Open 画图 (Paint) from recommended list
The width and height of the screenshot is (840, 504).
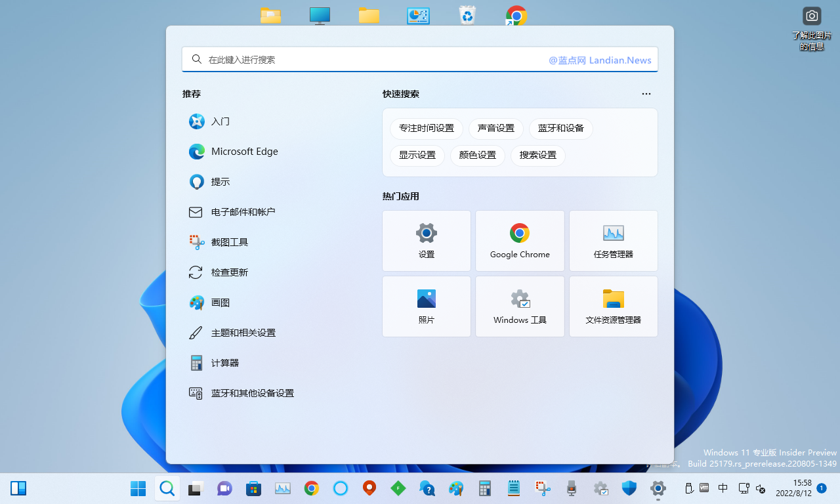[x=276, y=303]
